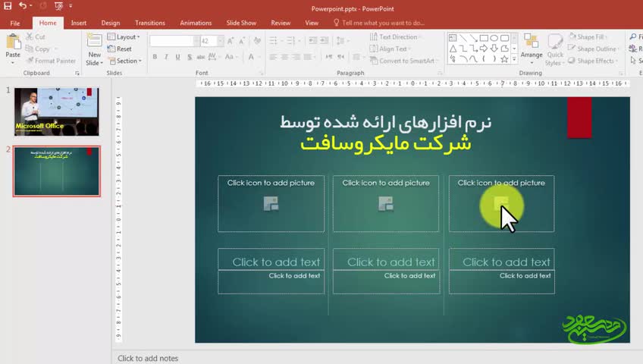Toggle Underline formatting

tap(177, 57)
